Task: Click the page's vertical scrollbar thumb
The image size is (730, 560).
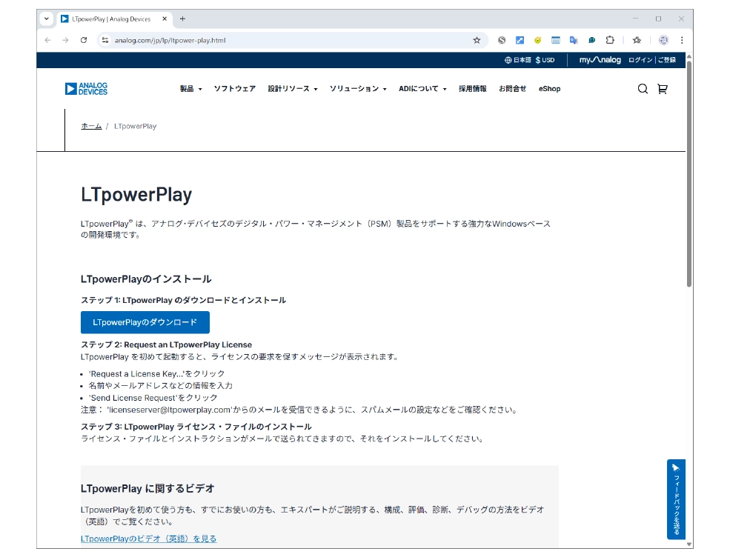Action: (x=689, y=173)
